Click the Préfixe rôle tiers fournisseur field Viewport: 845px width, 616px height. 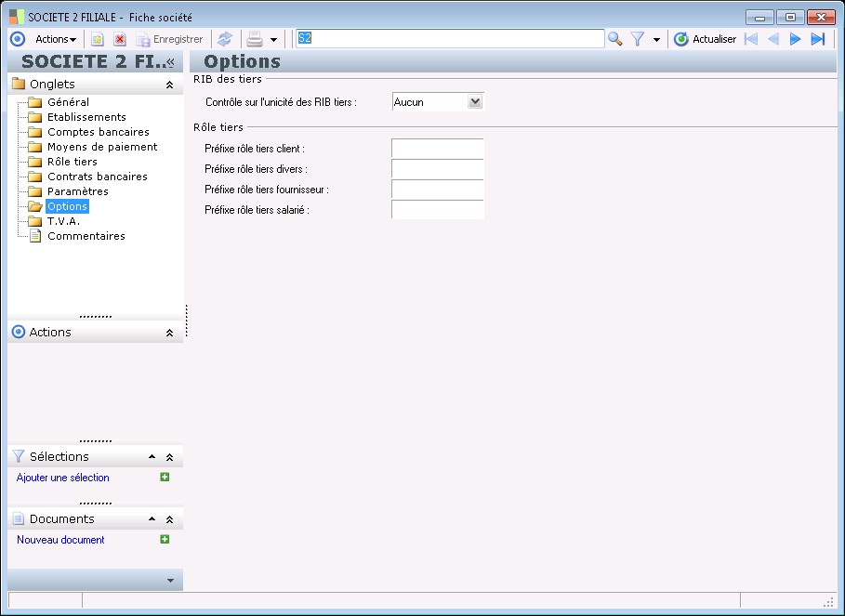click(438, 189)
